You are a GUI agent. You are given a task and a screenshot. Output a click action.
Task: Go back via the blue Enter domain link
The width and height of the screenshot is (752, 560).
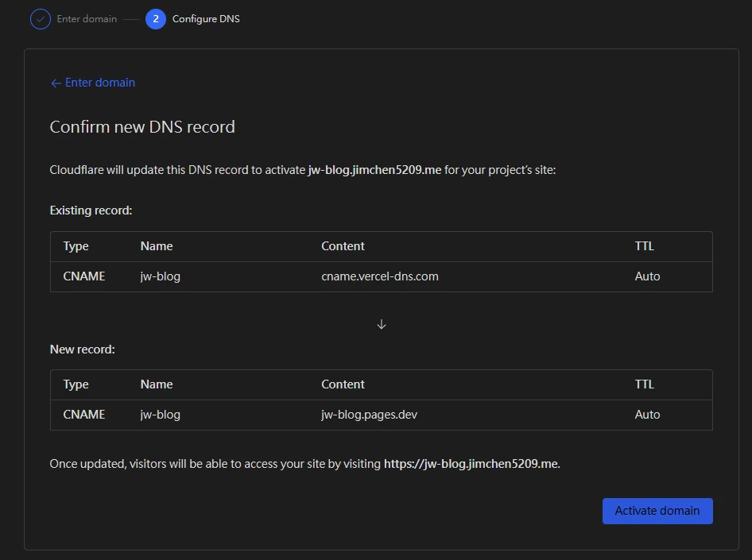click(100, 83)
